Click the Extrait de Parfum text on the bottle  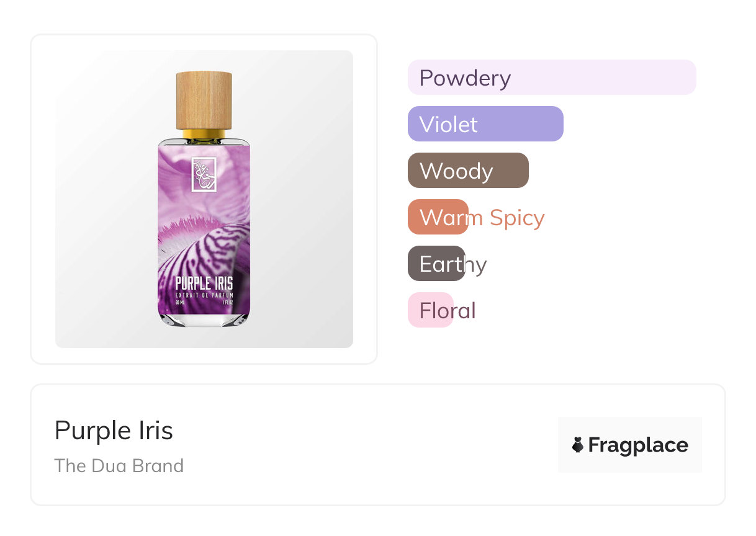pos(204,296)
